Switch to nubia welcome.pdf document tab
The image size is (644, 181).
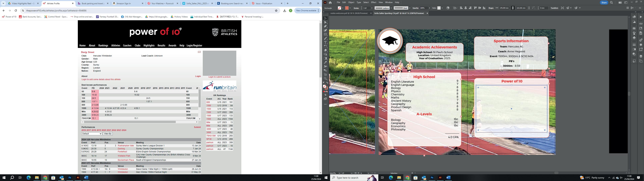[349, 13]
